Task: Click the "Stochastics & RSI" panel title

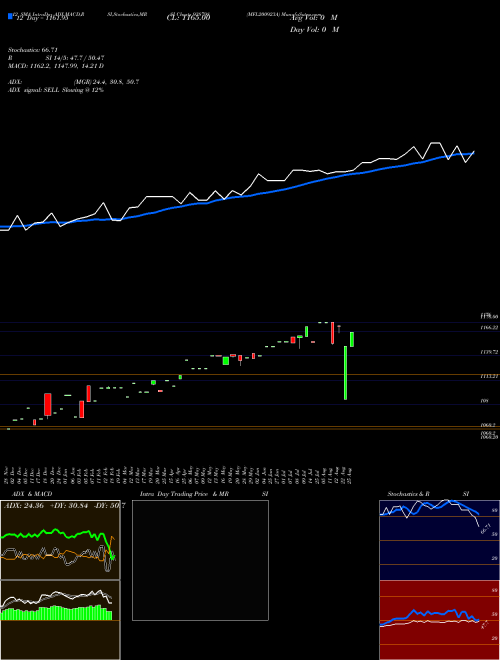Action: [x=428, y=494]
